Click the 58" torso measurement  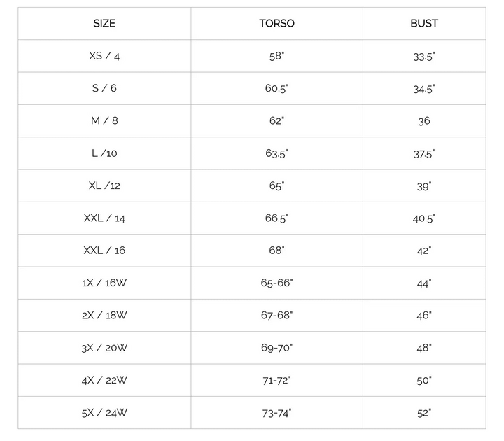[x=276, y=56]
